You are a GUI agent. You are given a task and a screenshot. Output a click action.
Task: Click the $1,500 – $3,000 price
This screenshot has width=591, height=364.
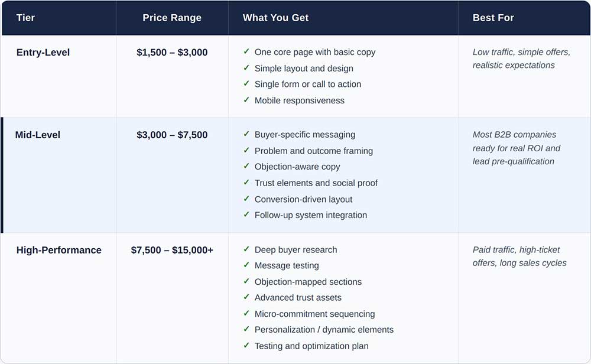click(172, 53)
